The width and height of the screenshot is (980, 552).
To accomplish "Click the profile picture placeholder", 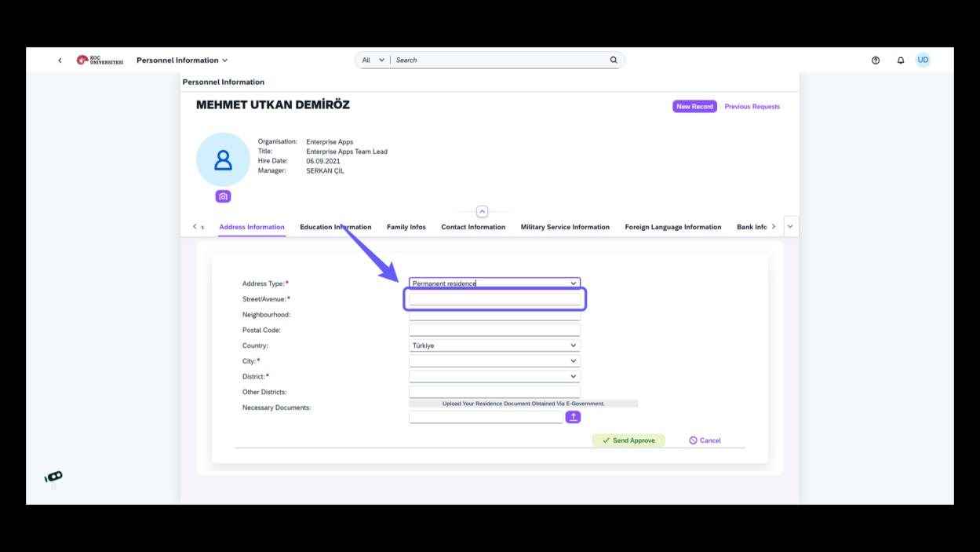I will 223,159.
